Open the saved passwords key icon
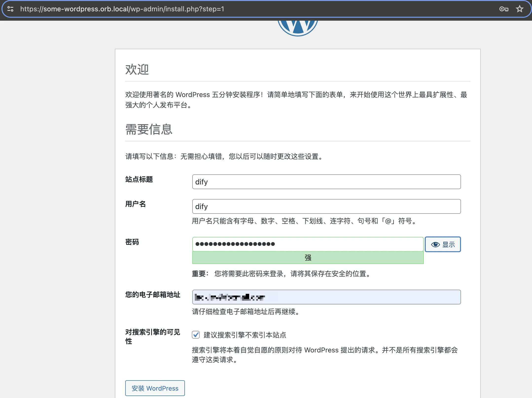Image resolution: width=532 pixels, height=398 pixels. point(504,9)
